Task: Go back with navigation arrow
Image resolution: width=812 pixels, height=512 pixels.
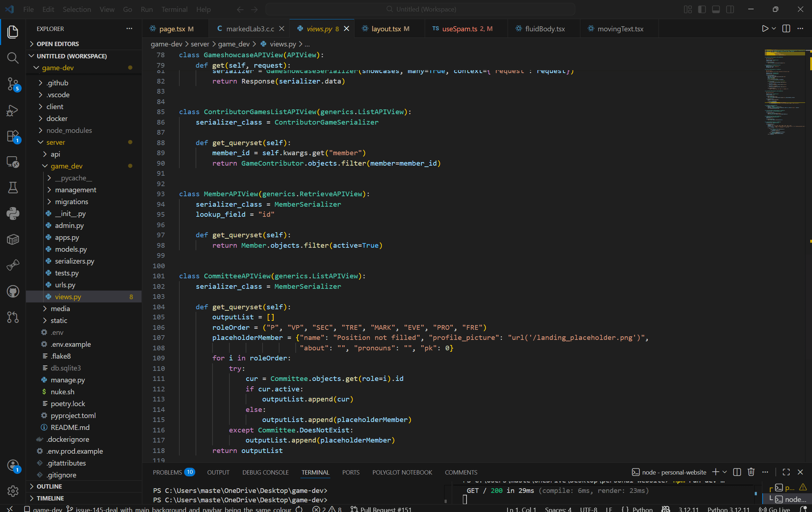Action: 240,9
